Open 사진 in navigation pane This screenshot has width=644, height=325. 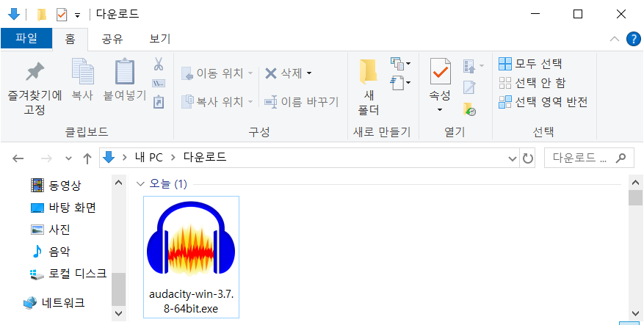coord(50,230)
